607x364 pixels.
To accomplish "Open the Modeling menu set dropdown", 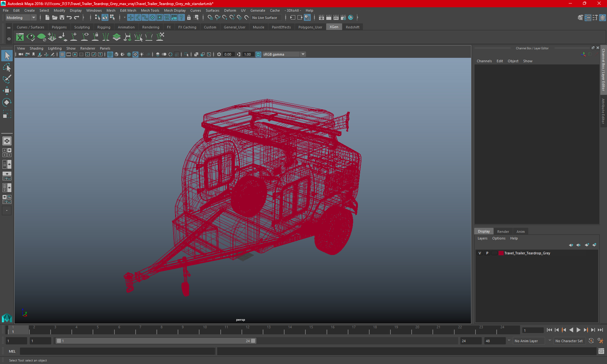I will pos(21,18).
